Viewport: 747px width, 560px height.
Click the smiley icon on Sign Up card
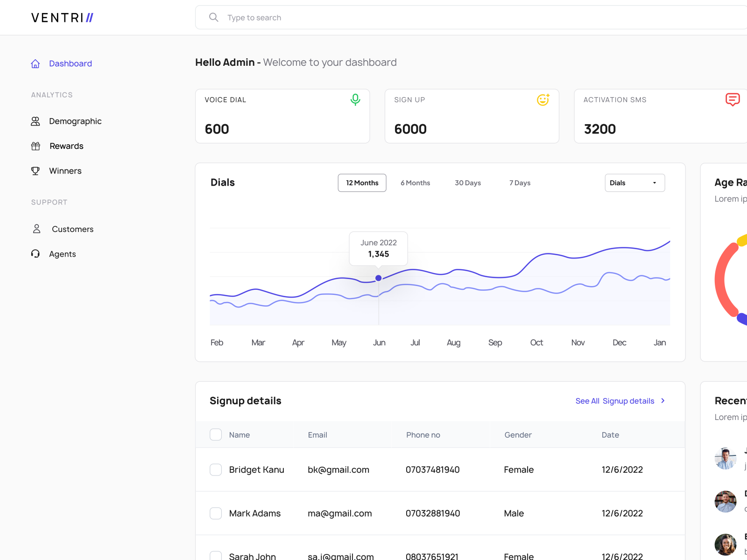pyautogui.click(x=543, y=99)
